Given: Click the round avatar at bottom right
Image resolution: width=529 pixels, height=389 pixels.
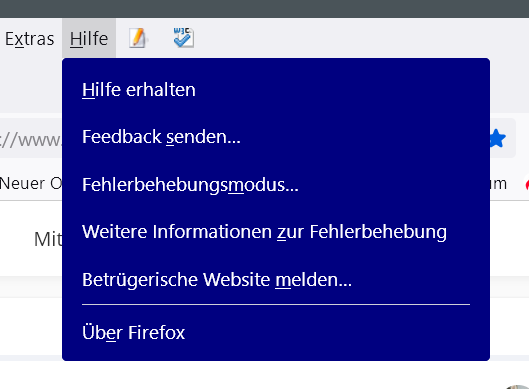Looking at the screenshot, I should 519,387.
